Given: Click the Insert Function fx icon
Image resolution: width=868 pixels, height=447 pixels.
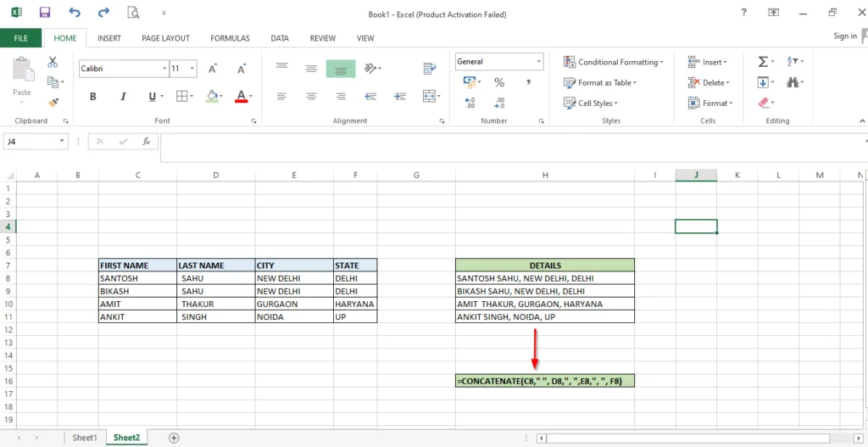Looking at the screenshot, I should (146, 142).
